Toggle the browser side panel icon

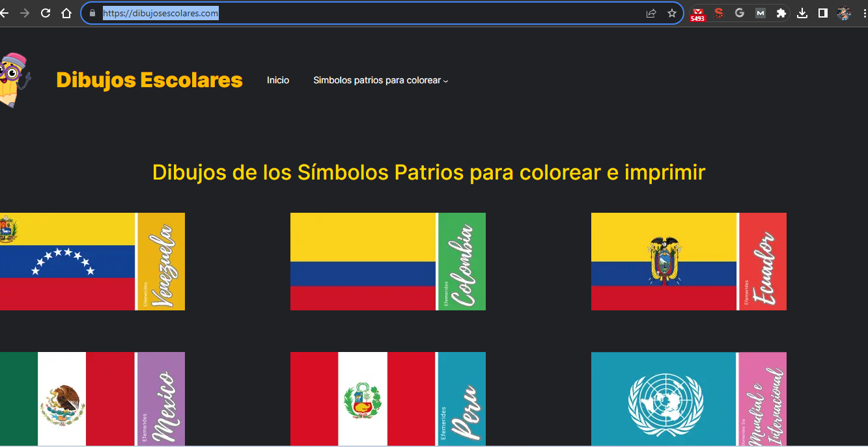tap(823, 13)
